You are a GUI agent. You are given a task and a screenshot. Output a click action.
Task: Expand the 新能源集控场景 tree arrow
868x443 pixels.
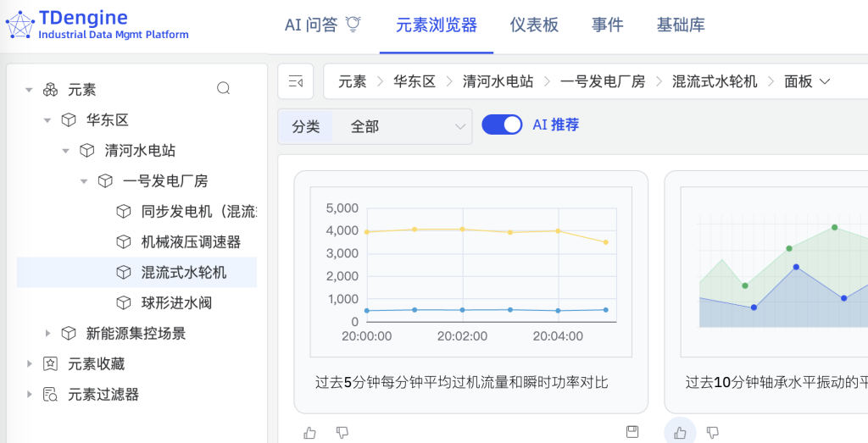[47, 333]
